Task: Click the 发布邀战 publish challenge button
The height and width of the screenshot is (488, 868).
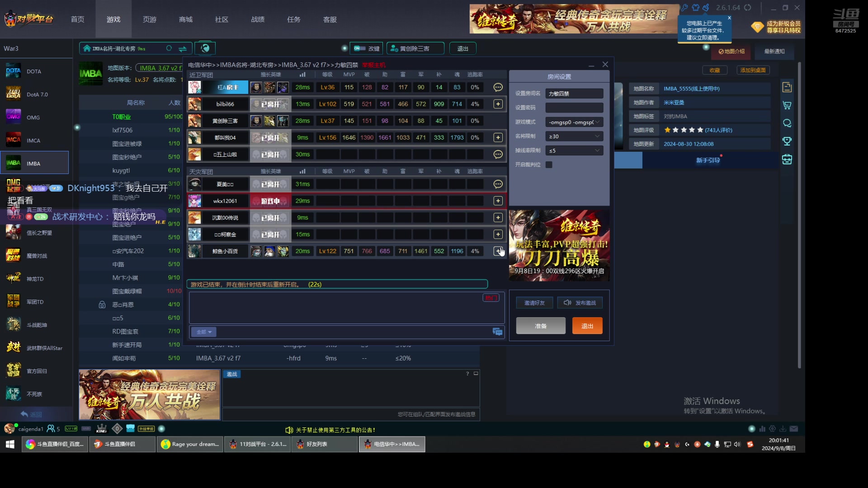Action: pyautogui.click(x=580, y=303)
